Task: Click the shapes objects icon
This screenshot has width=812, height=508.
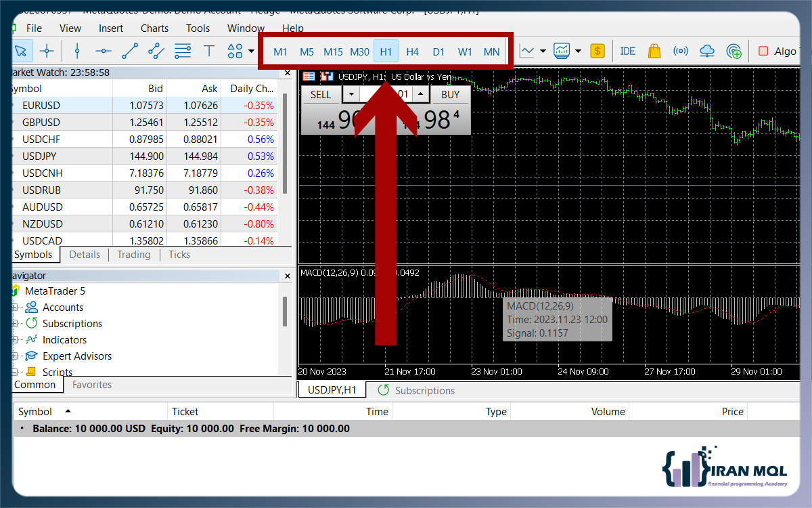Action: pyautogui.click(x=235, y=51)
